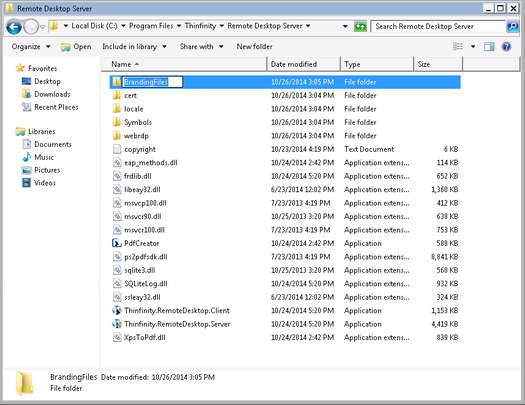Expand the Thinfinity breadcrumb arrow

pyautogui.click(x=222, y=26)
